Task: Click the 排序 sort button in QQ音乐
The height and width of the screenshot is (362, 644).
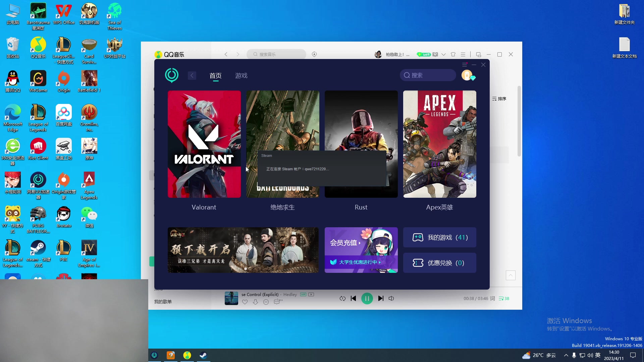Action: [499, 99]
